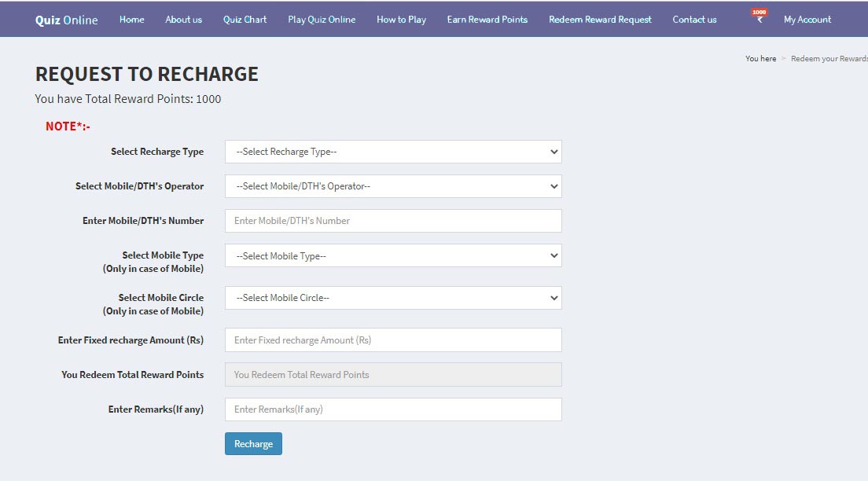Open Quiz Chart from the navbar
This screenshot has width=868, height=481.
(x=245, y=20)
